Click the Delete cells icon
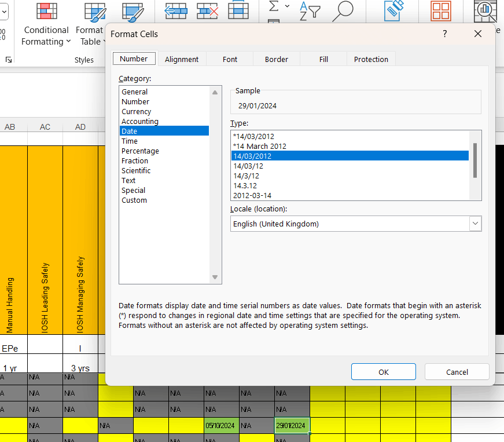Image resolution: width=504 pixels, height=442 pixels. click(x=207, y=11)
